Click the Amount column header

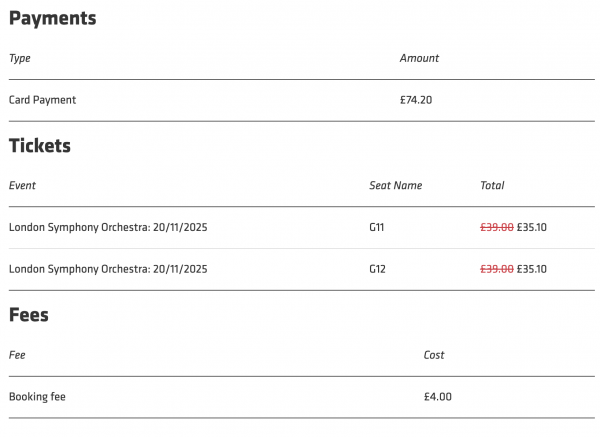coord(419,58)
